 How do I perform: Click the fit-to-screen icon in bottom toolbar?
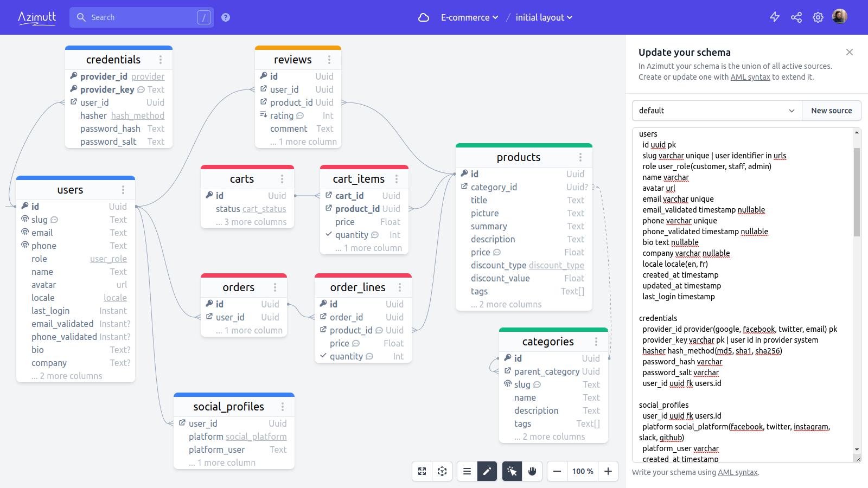tap(422, 471)
